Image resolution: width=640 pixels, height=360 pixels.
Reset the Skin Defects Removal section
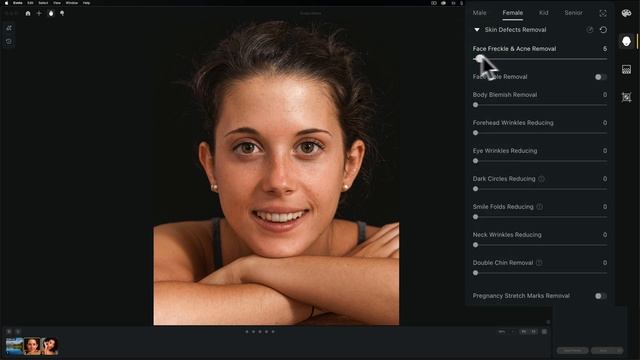(603, 30)
